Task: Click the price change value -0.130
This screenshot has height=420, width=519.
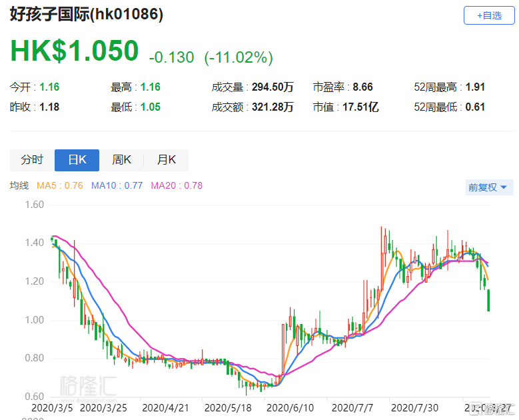Action: pos(171,57)
